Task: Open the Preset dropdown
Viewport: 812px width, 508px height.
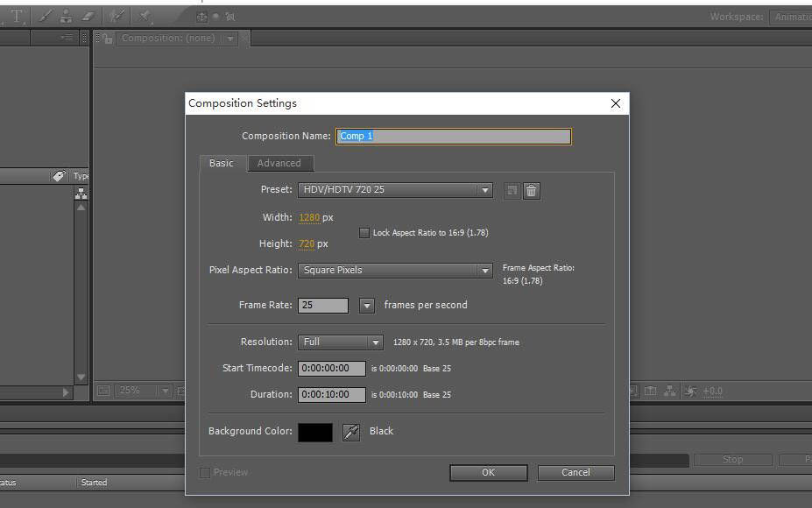Action: click(x=395, y=190)
